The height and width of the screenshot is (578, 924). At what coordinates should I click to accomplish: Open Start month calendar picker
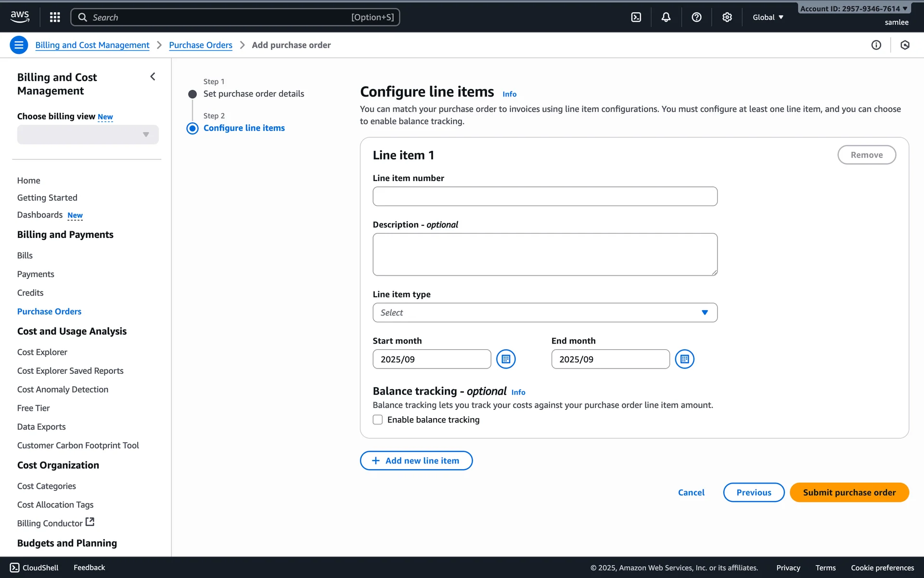(x=506, y=359)
